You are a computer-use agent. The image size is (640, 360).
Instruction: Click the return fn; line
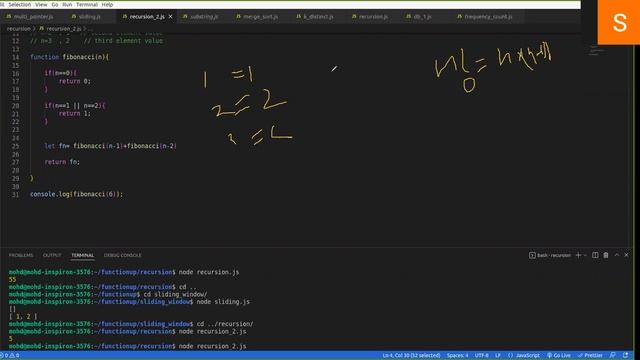[62, 162]
